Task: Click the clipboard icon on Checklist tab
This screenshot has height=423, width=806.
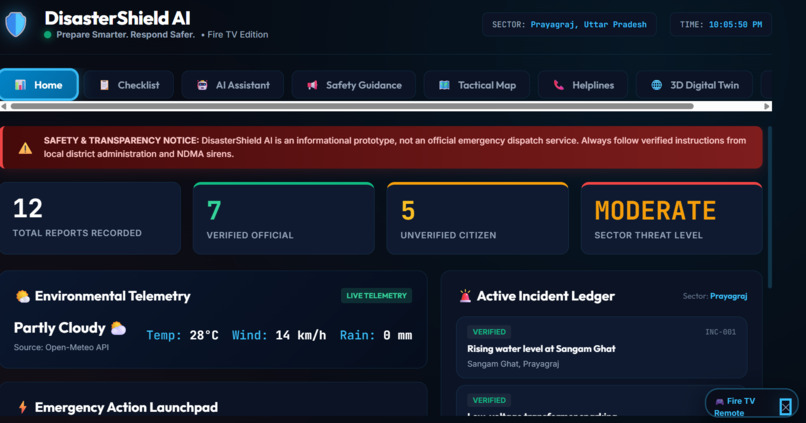Action: (104, 85)
